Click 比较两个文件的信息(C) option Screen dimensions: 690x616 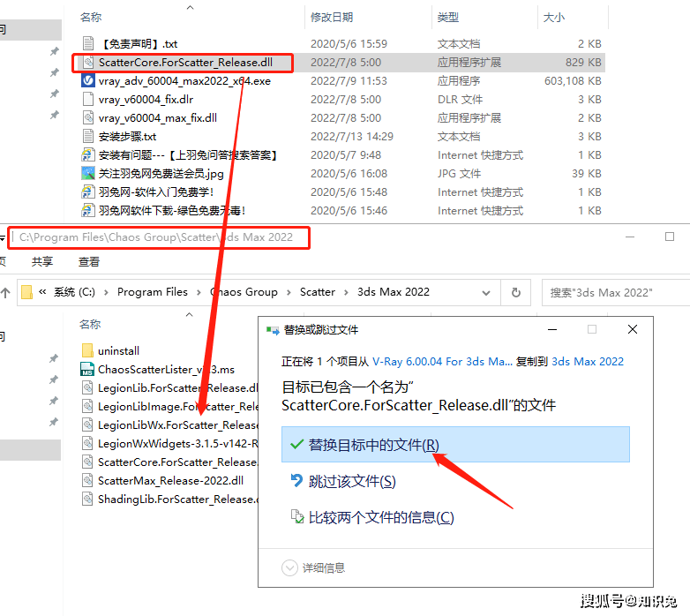(x=380, y=517)
